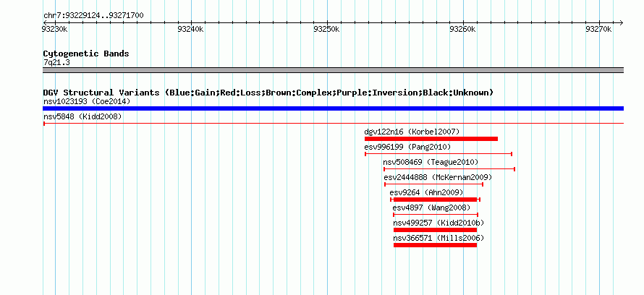644x295 pixels.
Task: Click the nsv499257 red variant bar
Action: pyautogui.click(x=436, y=230)
